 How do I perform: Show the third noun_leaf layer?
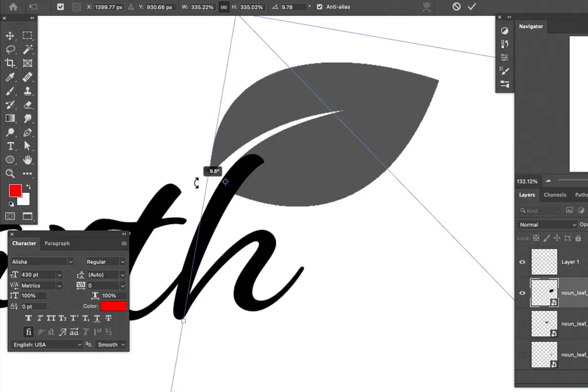pyautogui.click(x=522, y=354)
